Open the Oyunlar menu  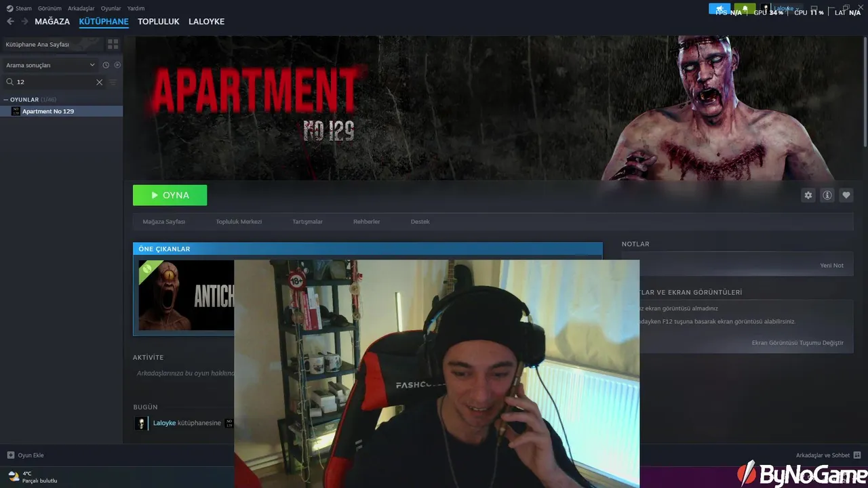click(111, 8)
